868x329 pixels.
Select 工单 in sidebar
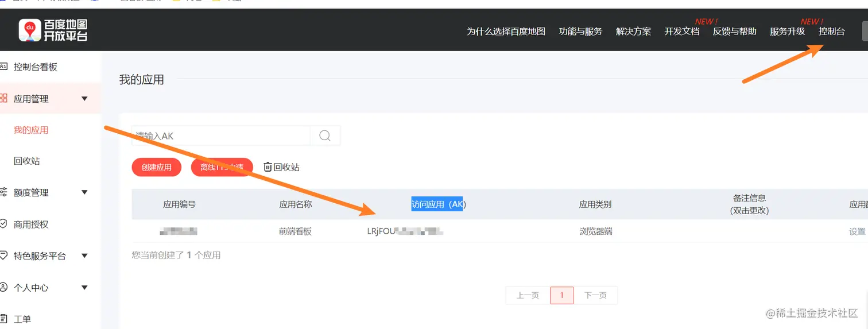(x=22, y=319)
